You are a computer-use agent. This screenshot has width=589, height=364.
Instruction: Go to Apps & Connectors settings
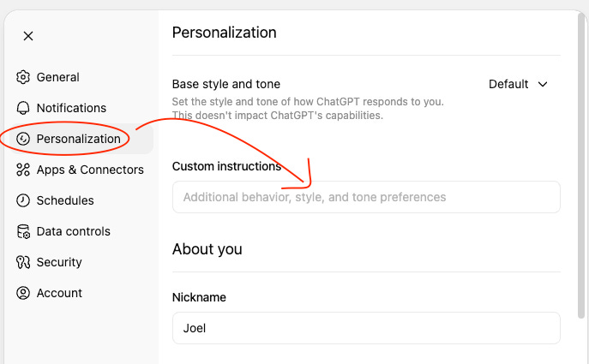[x=90, y=170]
